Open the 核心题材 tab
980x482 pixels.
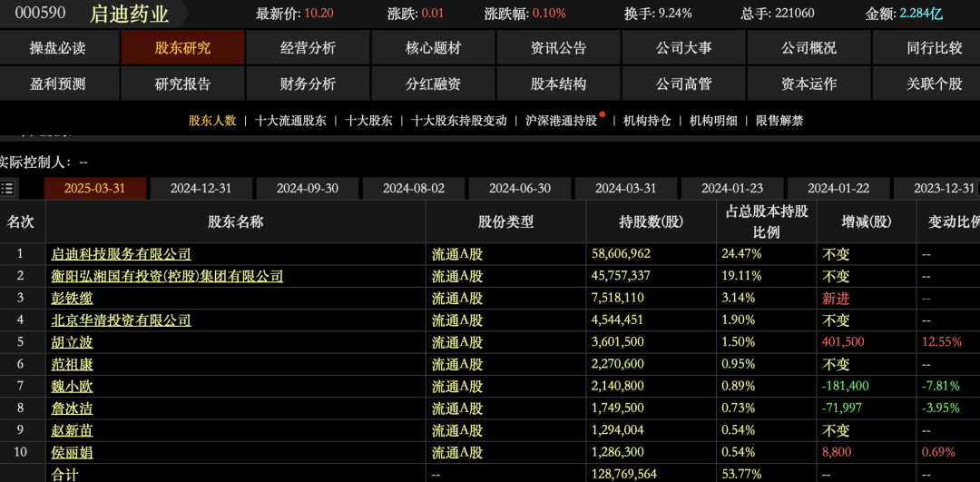pos(433,48)
